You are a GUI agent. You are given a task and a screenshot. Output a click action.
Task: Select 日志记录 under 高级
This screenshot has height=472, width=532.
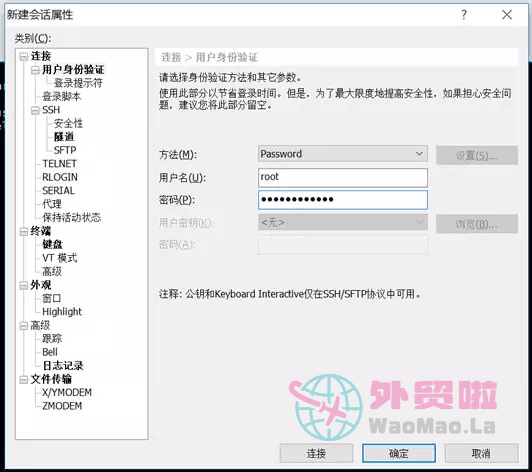(x=63, y=365)
